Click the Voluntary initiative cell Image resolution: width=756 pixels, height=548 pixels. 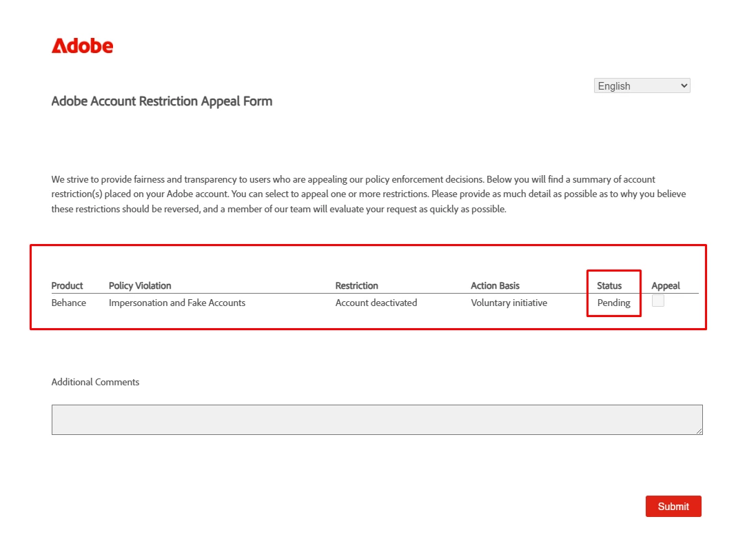(x=509, y=303)
